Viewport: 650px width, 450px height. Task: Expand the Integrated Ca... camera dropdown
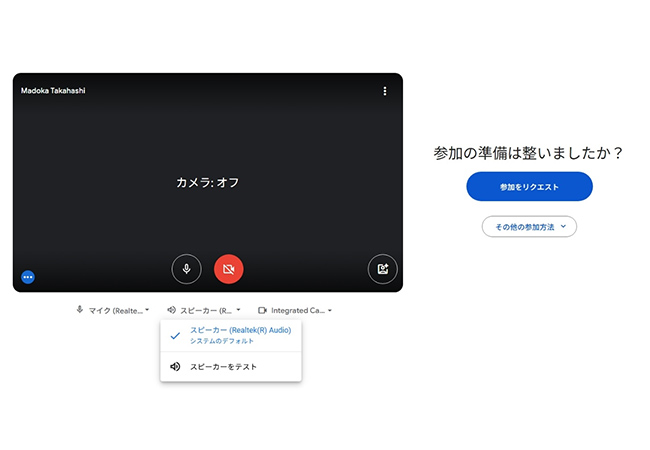pos(296,310)
